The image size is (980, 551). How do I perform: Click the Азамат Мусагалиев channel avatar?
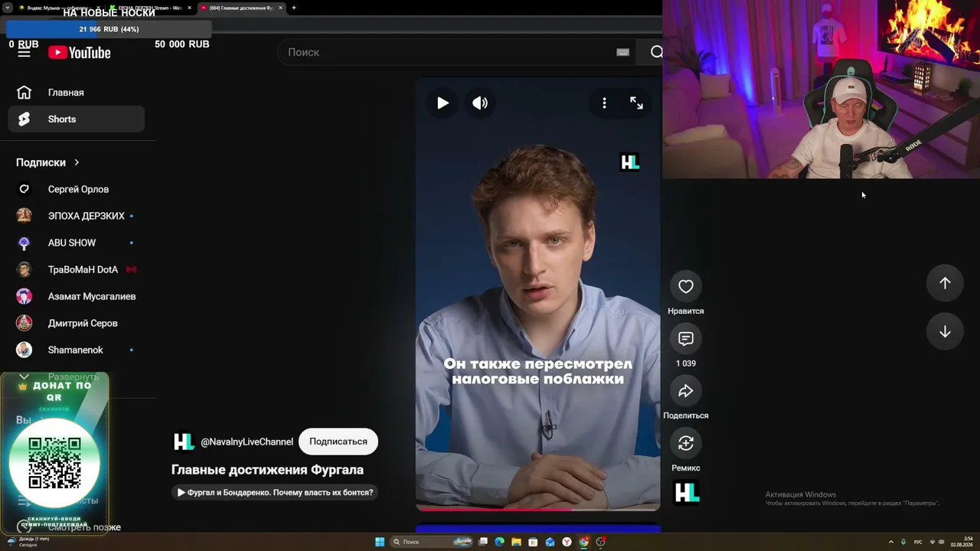pos(24,296)
